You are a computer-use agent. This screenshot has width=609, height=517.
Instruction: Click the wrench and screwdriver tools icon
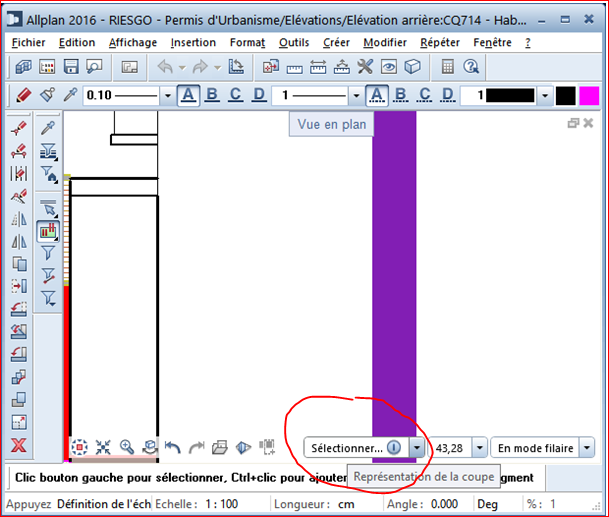365,67
